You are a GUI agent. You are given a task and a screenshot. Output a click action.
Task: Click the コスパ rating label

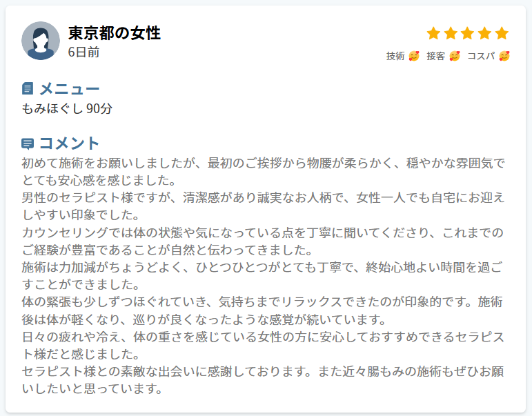(481, 56)
